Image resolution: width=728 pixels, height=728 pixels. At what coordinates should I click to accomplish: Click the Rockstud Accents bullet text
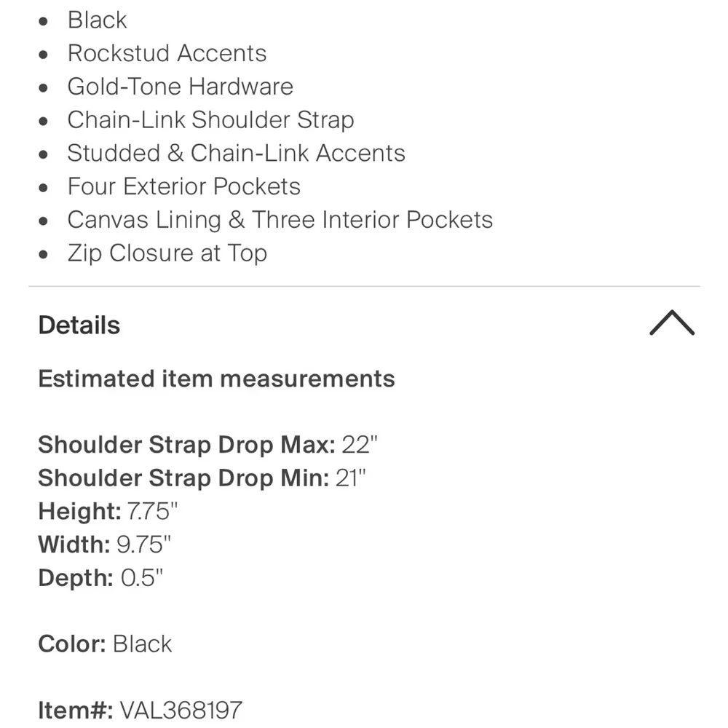click(x=167, y=53)
